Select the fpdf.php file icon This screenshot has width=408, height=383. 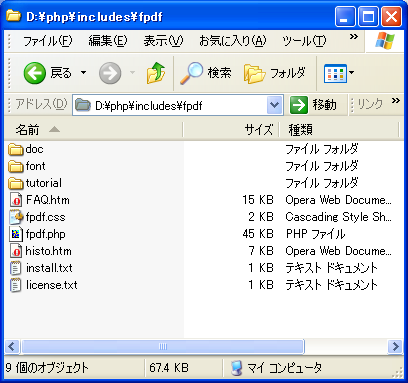pos(16,234)
